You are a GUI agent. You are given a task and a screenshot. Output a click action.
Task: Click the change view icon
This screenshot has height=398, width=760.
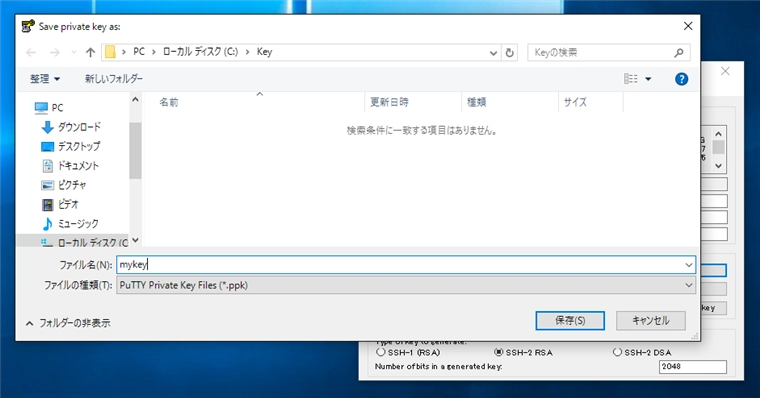click(631, 79)
